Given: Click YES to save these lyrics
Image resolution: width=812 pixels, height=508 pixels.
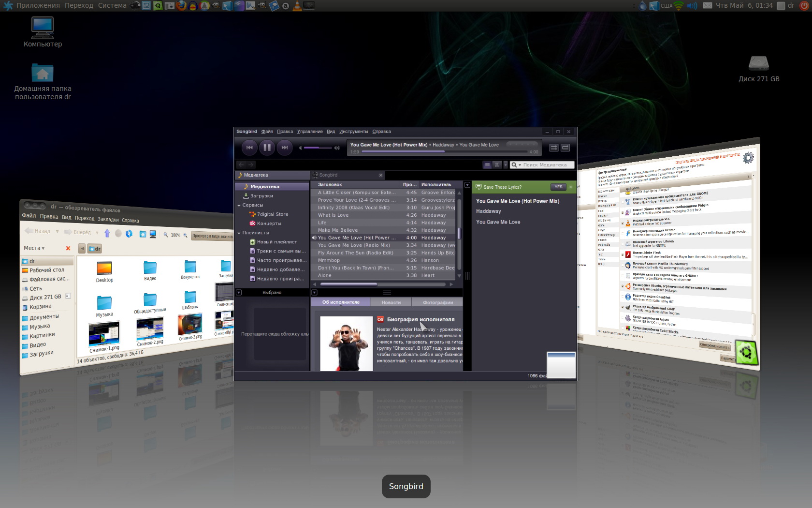Looking at the screenshot, I should pyautogui.click(x=558, y=187).
